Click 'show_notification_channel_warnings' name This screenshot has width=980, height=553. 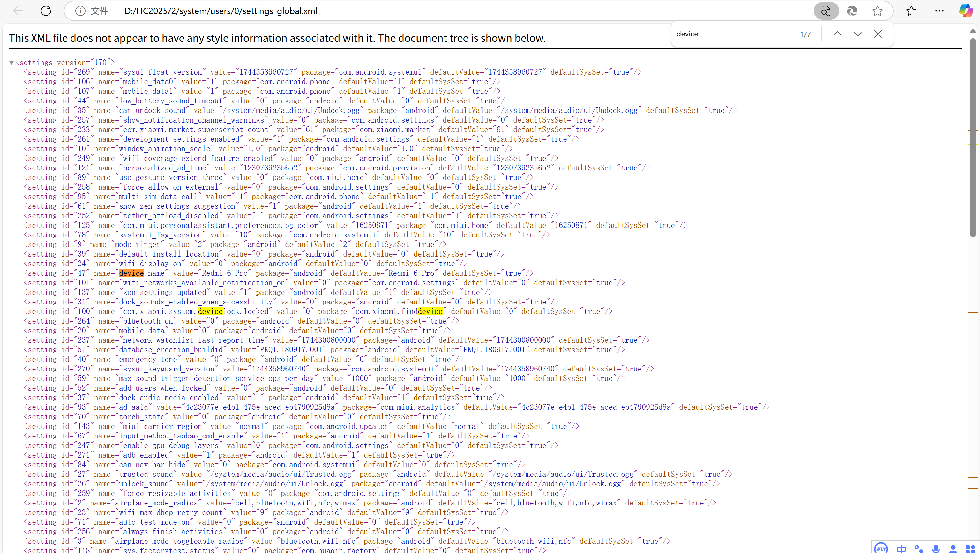pos(194,120)
